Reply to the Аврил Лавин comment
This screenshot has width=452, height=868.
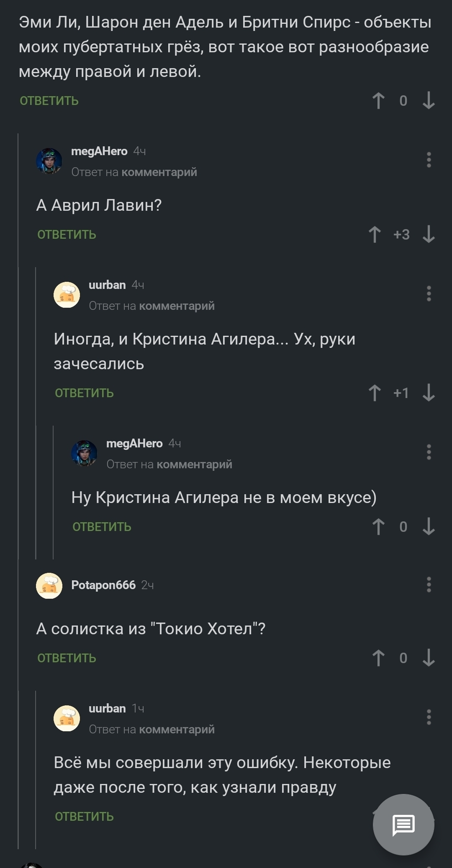point(67,235)
